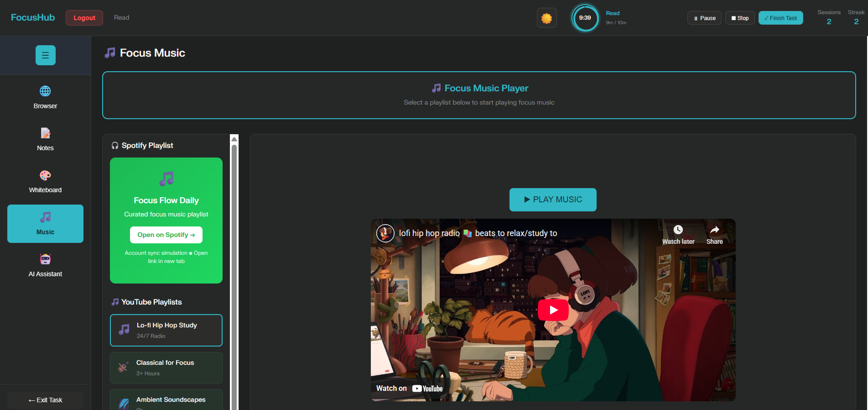Play the YouTube video with red button
868x410 pixels.
point(553,310)
